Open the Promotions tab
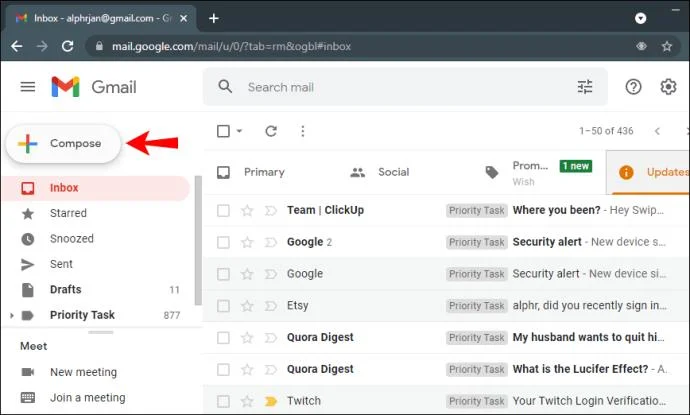 click(x=539, y=172)
